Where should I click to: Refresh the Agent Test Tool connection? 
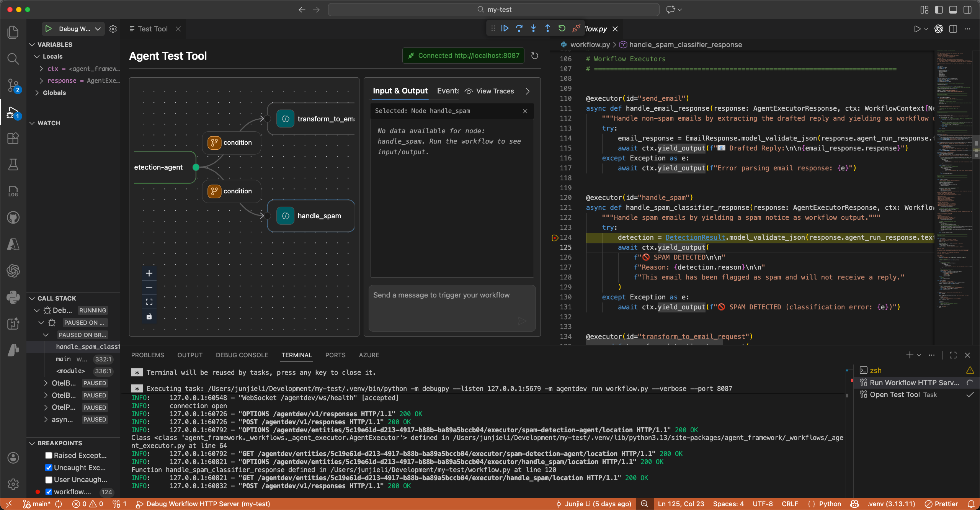point(534,56)
